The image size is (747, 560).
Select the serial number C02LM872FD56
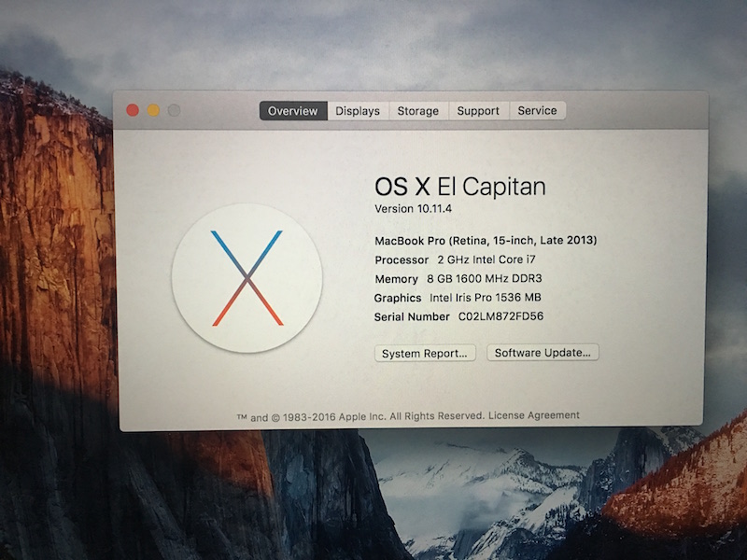(x=500, y=316)
